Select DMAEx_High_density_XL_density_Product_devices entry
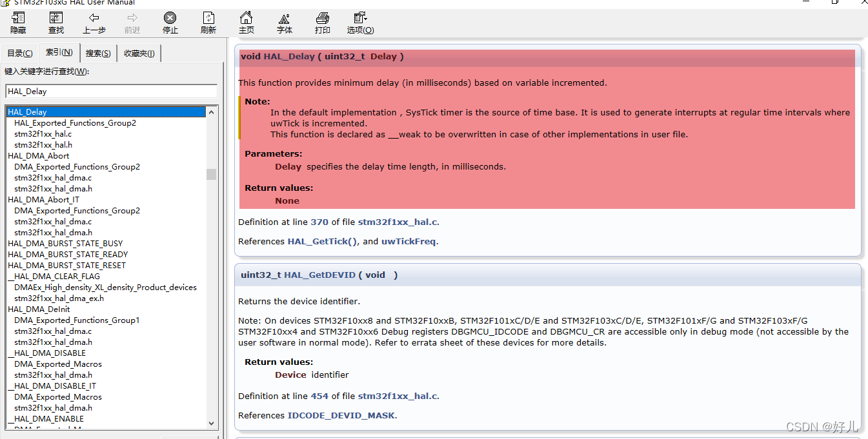 point(105,287)
